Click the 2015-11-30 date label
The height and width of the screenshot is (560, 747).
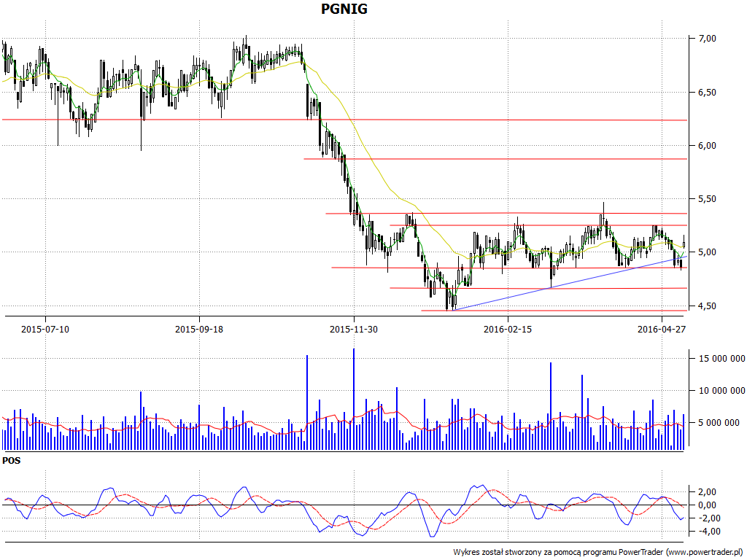click(x=354, y=329)
